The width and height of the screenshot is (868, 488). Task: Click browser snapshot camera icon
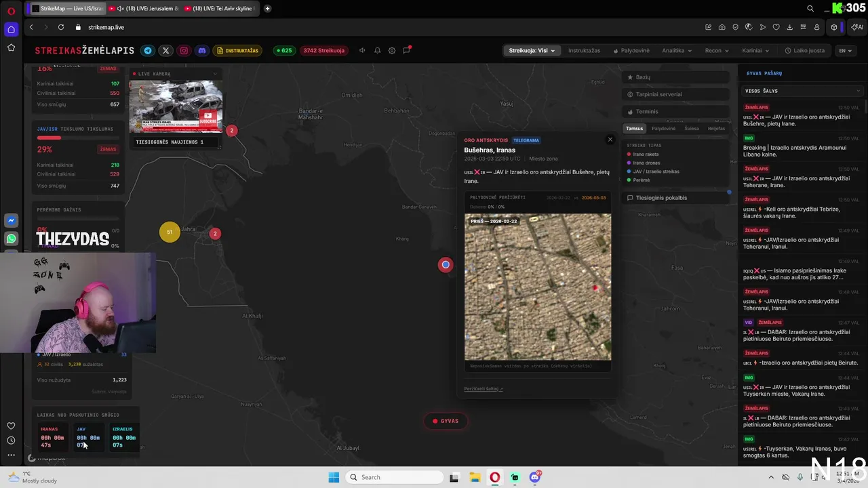[722, 27]
